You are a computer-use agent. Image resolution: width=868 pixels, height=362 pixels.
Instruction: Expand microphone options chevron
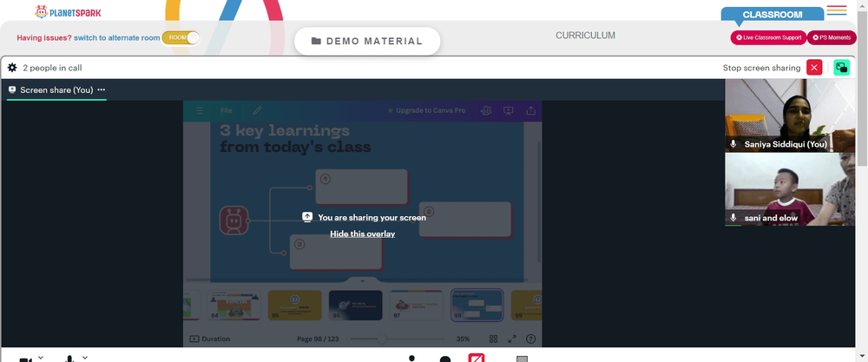(85, 357)
